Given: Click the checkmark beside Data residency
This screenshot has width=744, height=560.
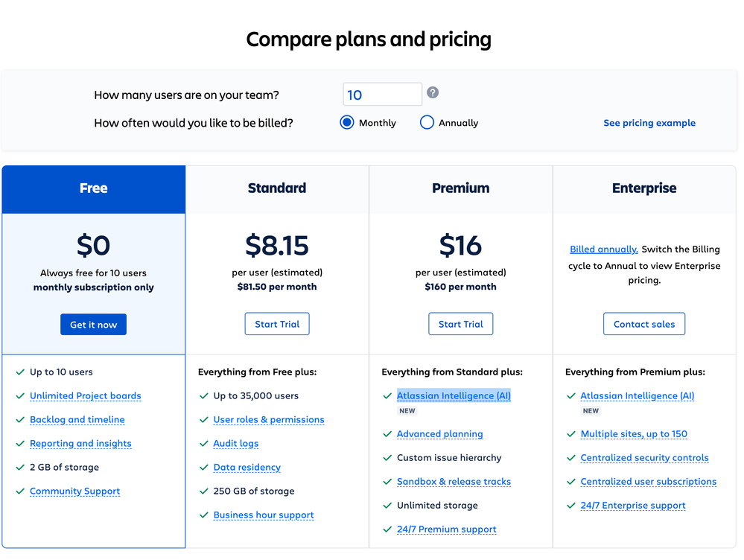Looking at the screenshot, I should (x=203, y=468).
